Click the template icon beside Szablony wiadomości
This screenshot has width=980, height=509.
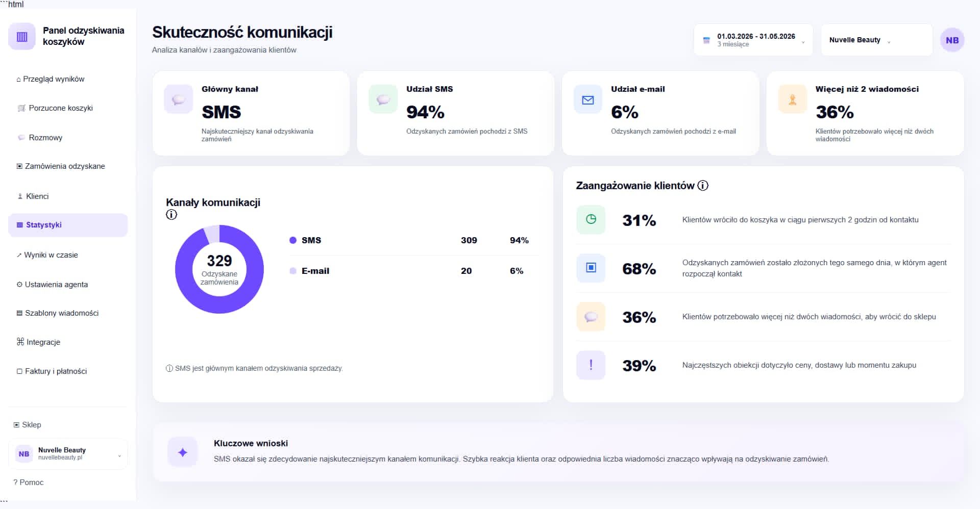[19, 313]
